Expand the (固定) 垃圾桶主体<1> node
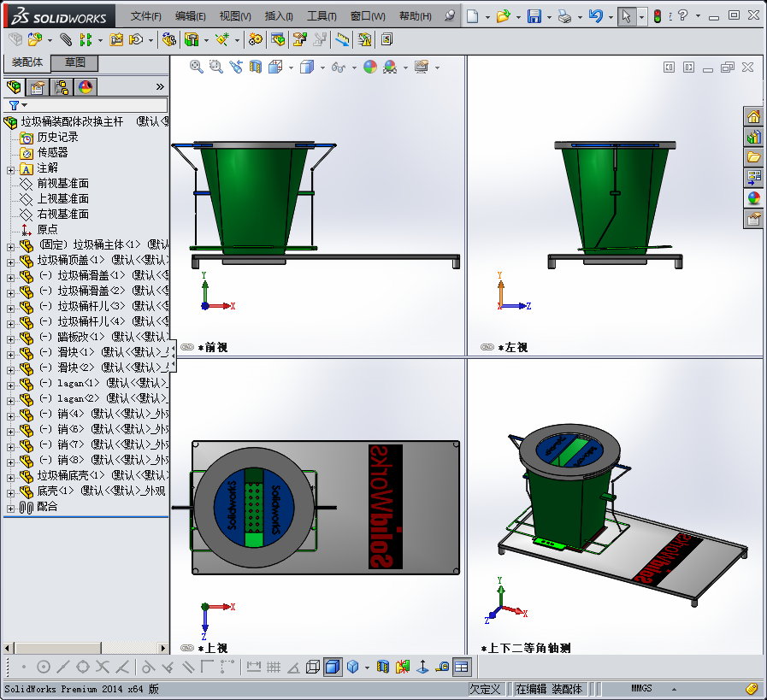The image size is (767, 700). [11, 247]
